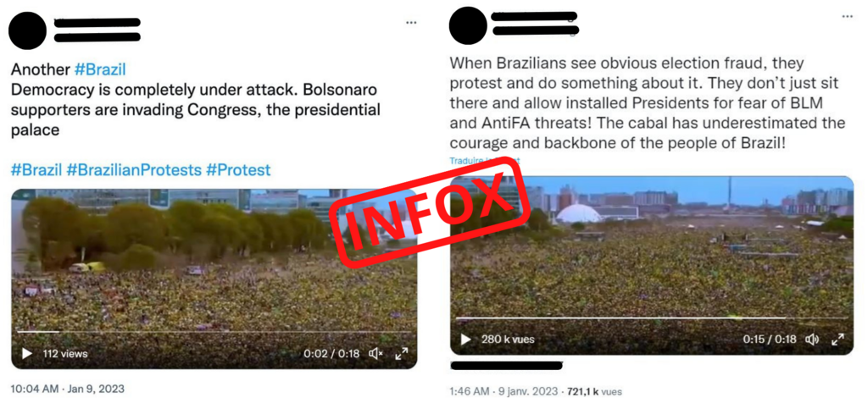Seek along the left video's progress bar
This screenshot has width=868, height=403.
pyautogui.click(x=214, y=332)
